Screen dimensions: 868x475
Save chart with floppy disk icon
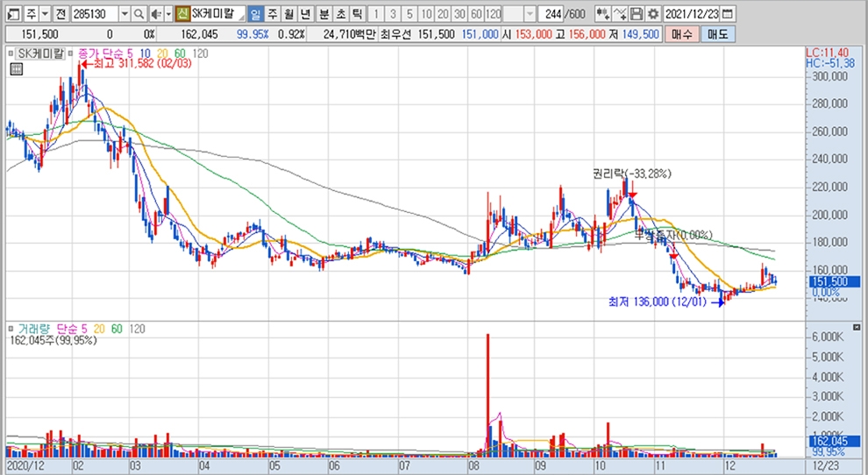637,14
